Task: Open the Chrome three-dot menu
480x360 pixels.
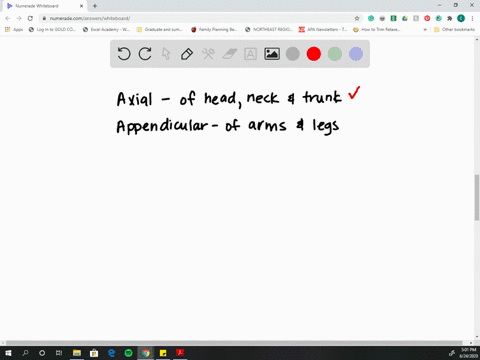Action: pos(472,18)
